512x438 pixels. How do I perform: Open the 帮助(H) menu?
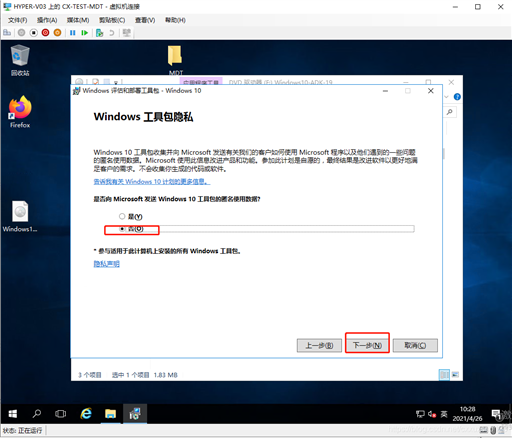[175, 20]
